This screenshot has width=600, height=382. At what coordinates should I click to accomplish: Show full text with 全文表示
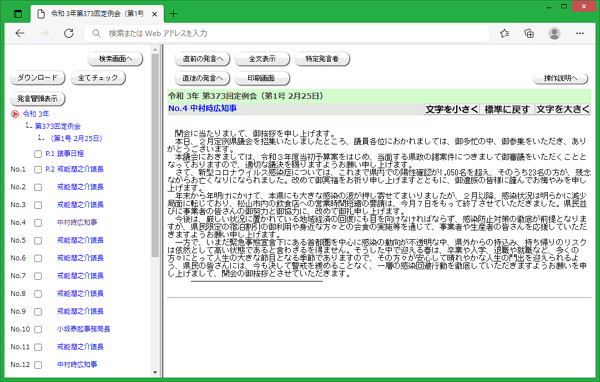[x=262, y=59]
